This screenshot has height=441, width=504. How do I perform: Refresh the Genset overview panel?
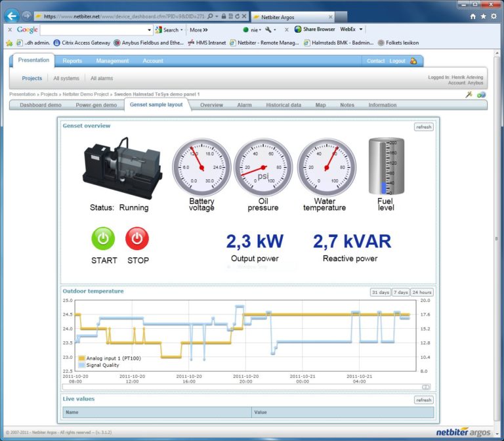pos(423,127)
